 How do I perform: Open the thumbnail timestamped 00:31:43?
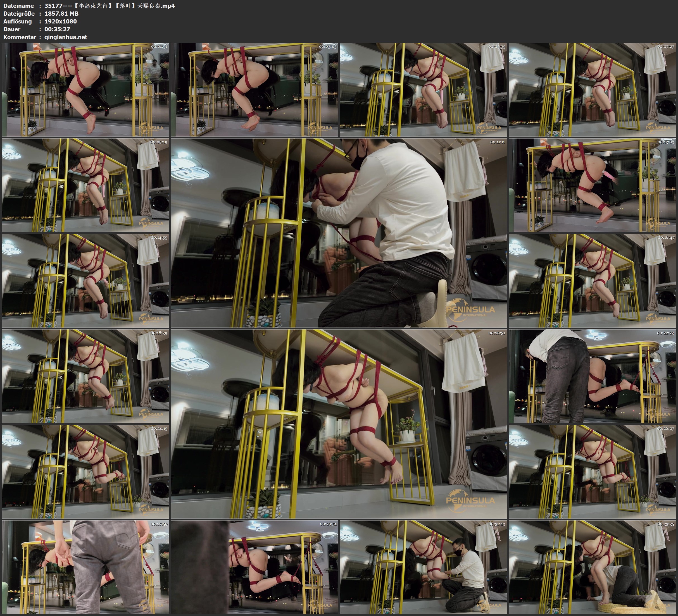pyautogui.click(x=424, y=567)
